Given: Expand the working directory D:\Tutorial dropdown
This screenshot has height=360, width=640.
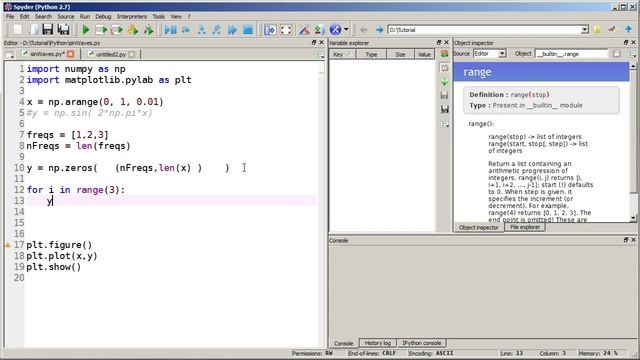Looking at the screenshot, I should (584, 30).
